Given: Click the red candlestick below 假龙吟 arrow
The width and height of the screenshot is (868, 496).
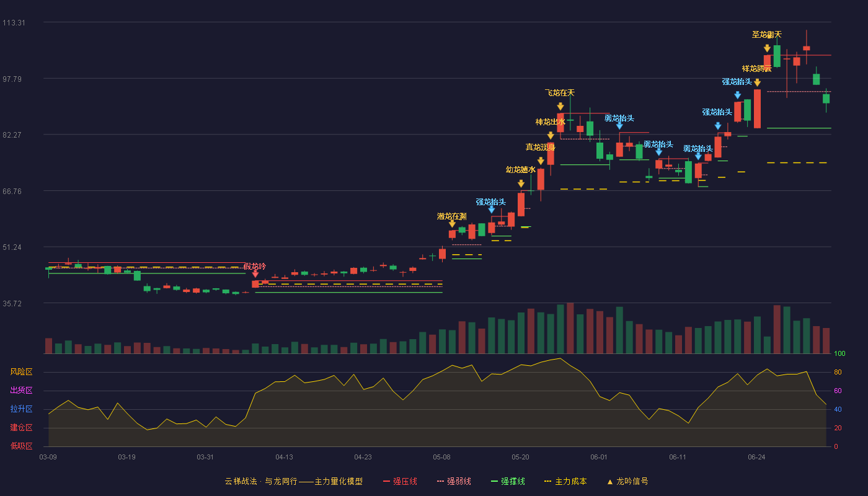Looking at the screenshot, I should tap(255, 284).
